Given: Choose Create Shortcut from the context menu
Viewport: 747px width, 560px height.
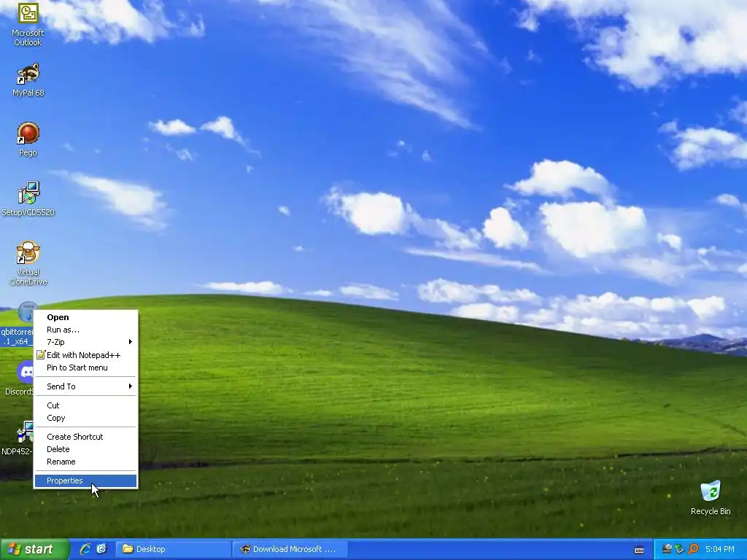Looking at the screenshot, I should pyautogui.click(x=86, y=437).
